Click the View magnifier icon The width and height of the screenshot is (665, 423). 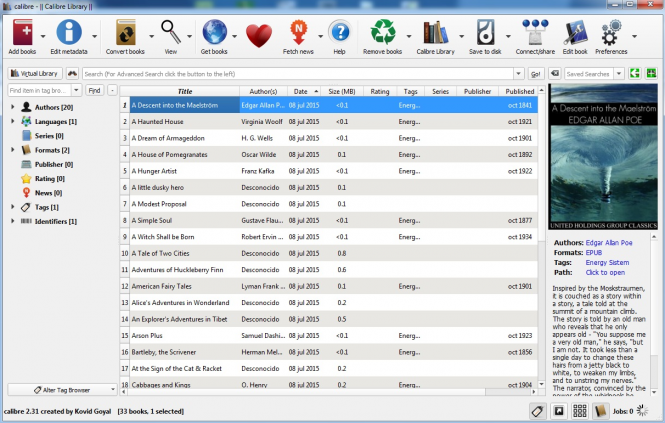click(170, 32)
